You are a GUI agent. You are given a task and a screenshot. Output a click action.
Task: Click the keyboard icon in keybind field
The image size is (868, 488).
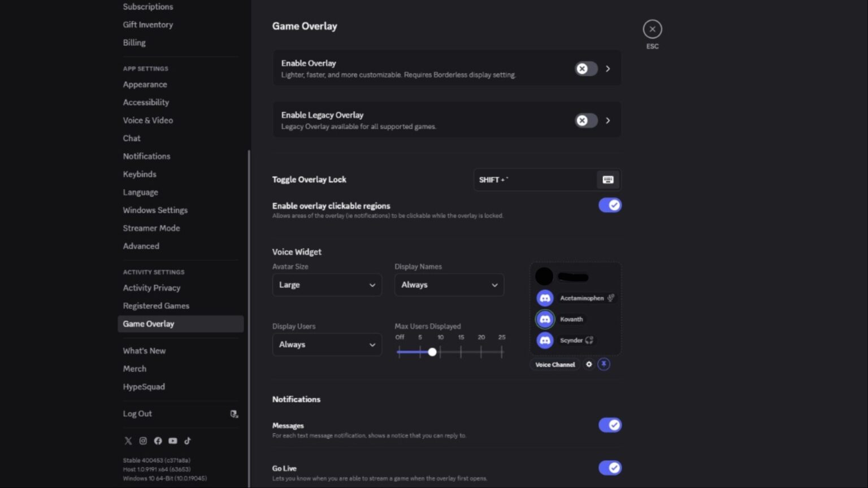pos(608,180)
